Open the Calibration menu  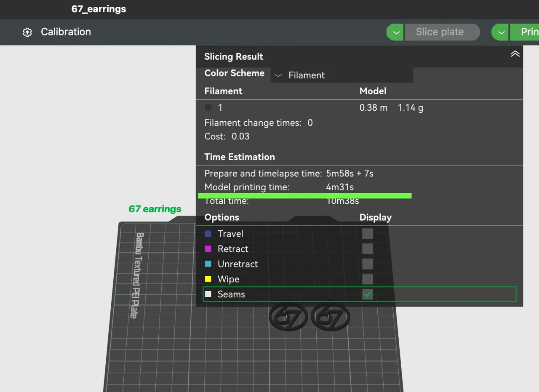click(x=66, y=32)
